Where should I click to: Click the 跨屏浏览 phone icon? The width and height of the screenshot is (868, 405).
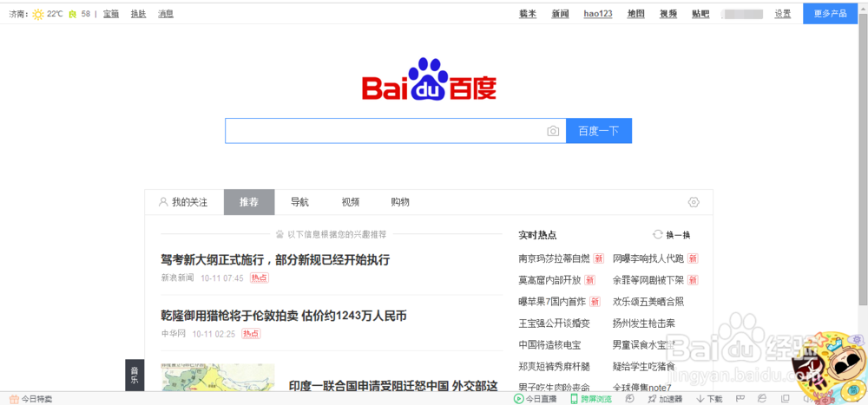click(x=575, y=399)
